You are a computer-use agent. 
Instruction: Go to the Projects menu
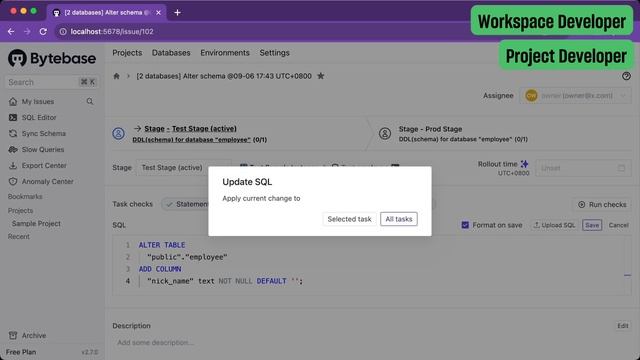coord(127,53)
